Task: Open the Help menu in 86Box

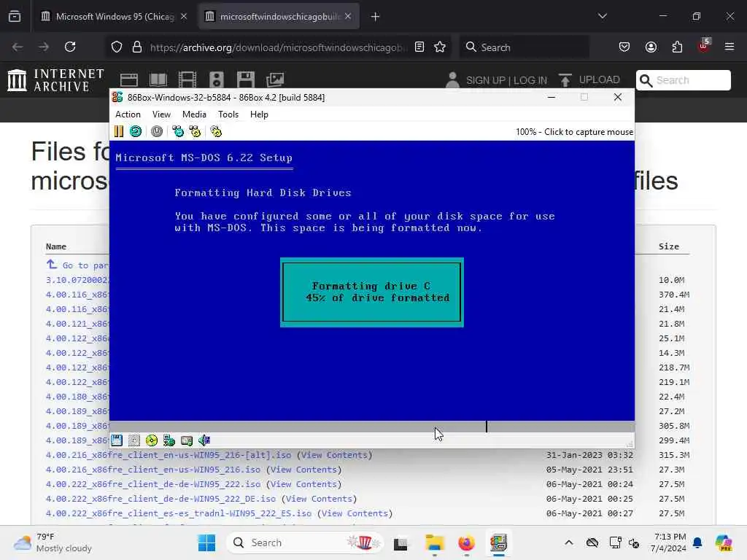Action: click(259, 114)
